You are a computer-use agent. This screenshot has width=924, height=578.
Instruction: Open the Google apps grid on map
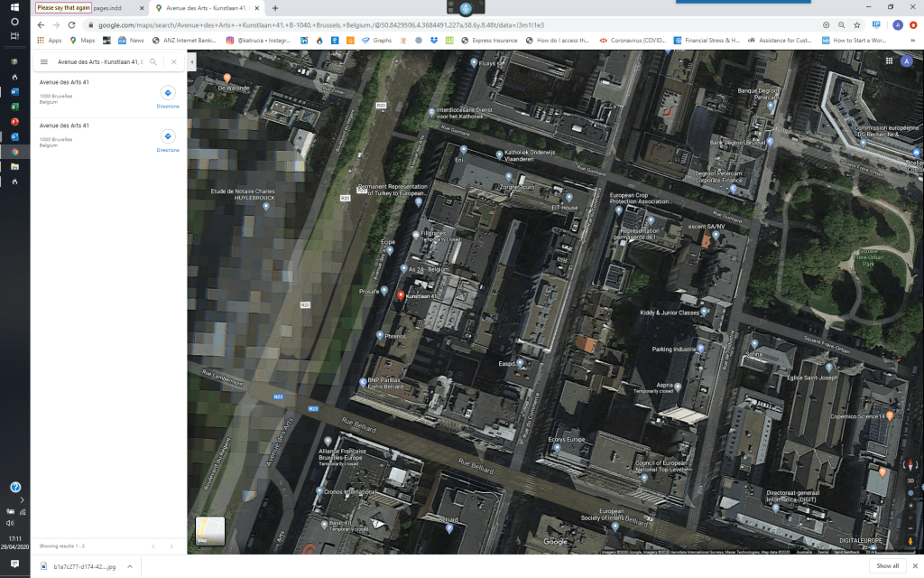click(888, 61)
